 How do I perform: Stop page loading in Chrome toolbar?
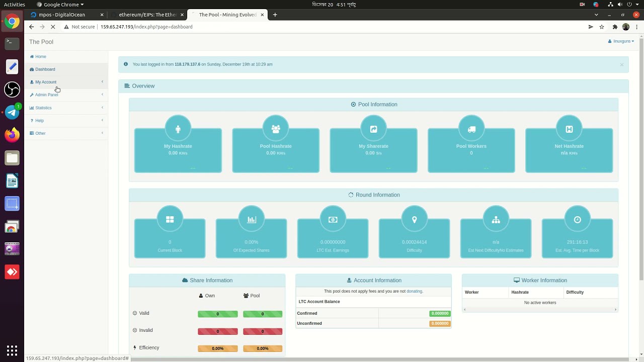click(x=53, y=27)
